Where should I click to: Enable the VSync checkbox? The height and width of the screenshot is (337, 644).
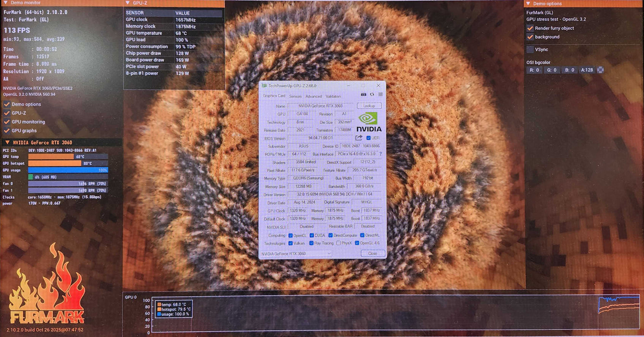pyautogui.click(x=530, y=49)
